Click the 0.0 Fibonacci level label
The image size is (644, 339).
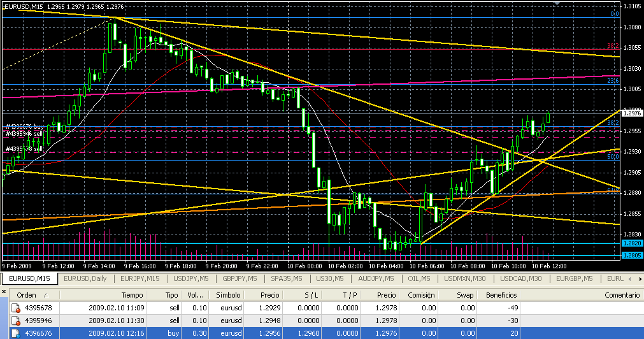(615, 14)
